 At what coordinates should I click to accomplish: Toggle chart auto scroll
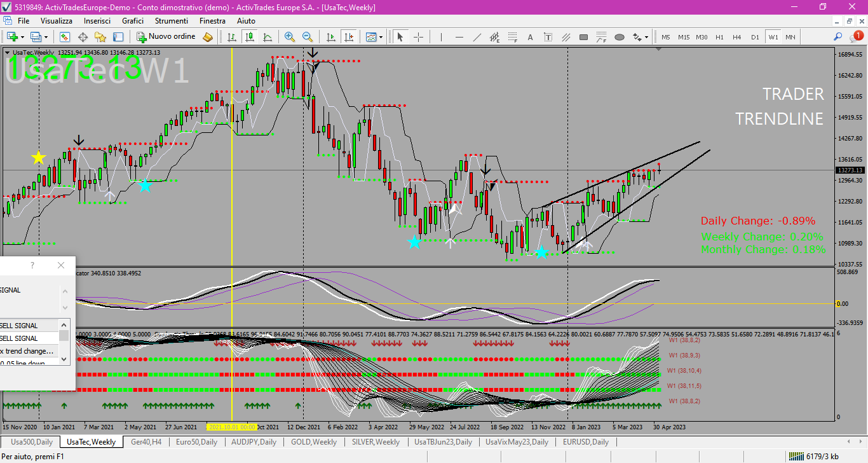(x=330, y=37)
